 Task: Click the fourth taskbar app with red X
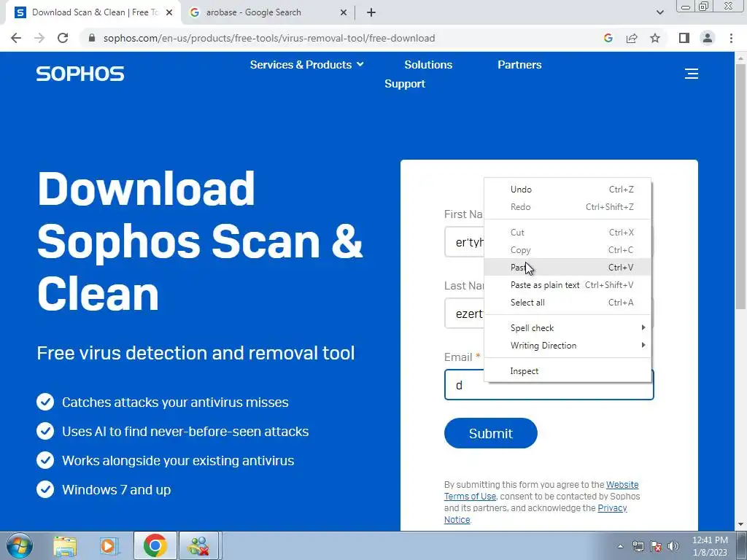[199, 545]
